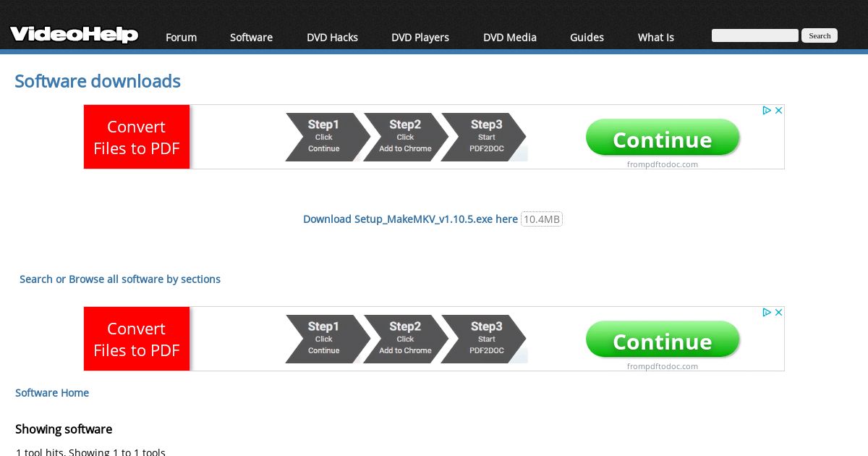Viewport: 868px width, 456px height.
Task: Close the top ad with X icon
Action: [x=779, y=111]
